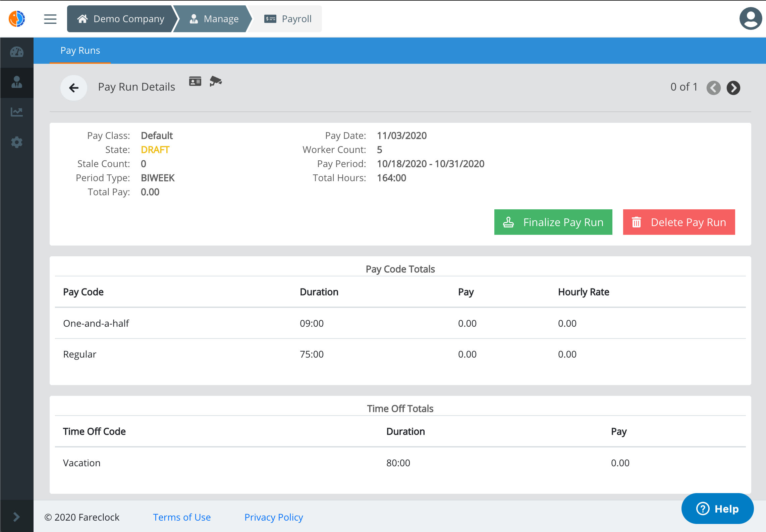Open the reports chart sidebar icon
Screen dimensions: 766x532
click(x=17, y=112)
